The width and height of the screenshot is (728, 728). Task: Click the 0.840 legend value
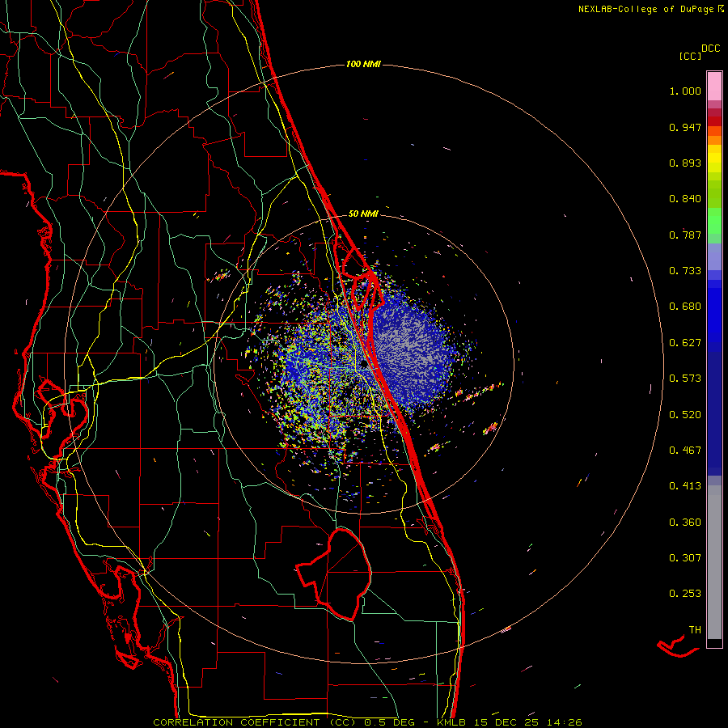coord(685,199)
